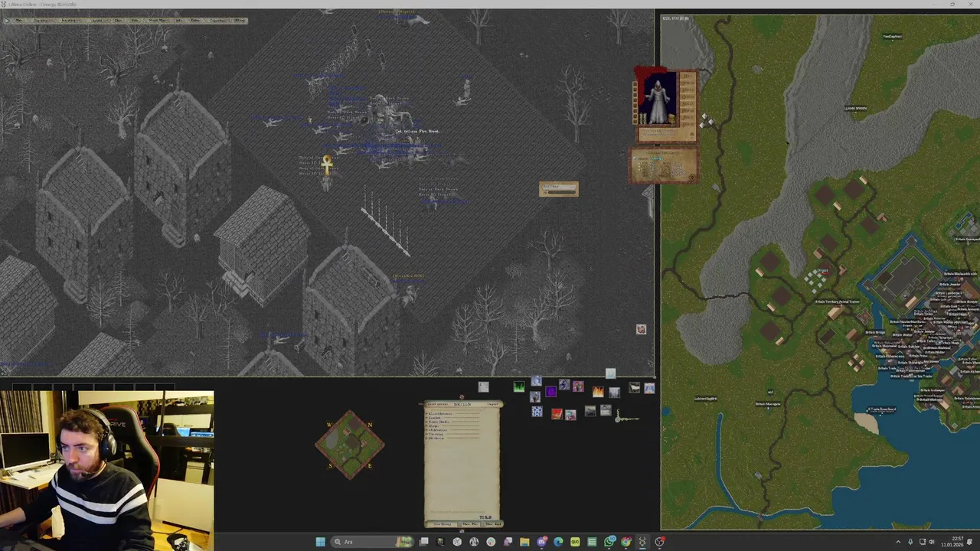This screenshot has height=551, width=980.
Task: Click the blue-white patterned spell icon
Action: (537, 411)
